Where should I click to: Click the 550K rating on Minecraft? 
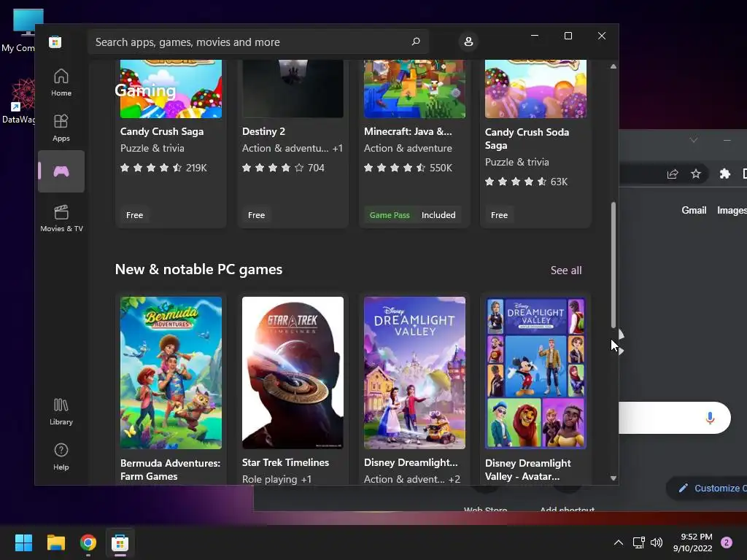[x=441, y=168]
